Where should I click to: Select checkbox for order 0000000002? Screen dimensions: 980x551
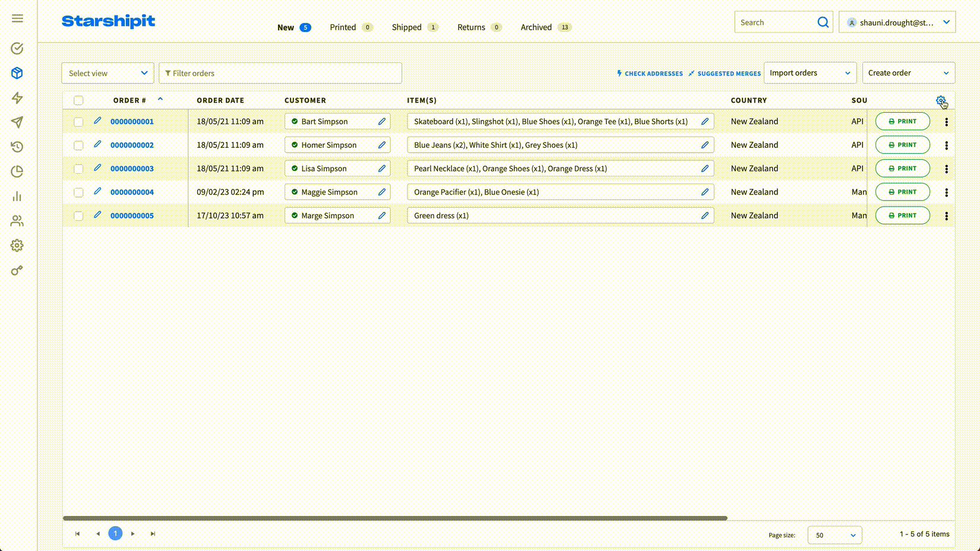[78, 145]
